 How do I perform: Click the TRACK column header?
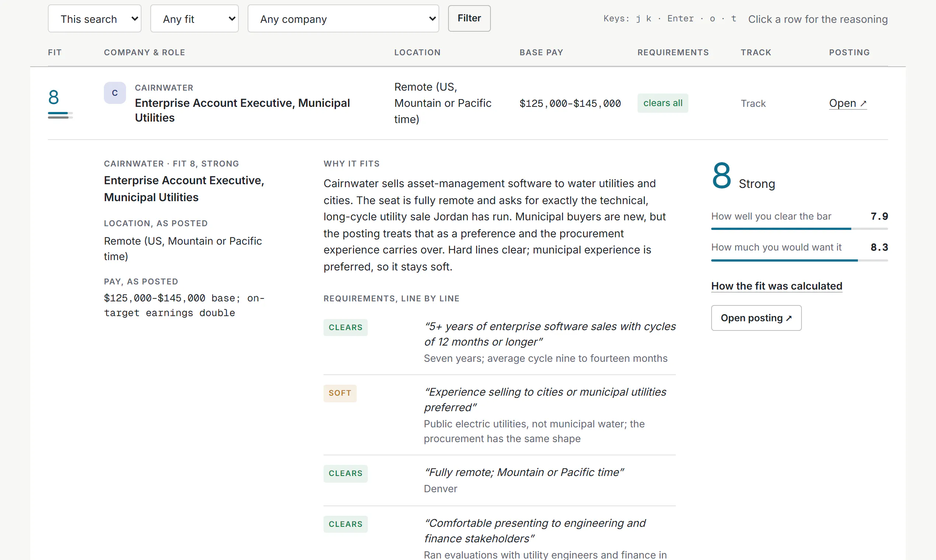[756, 52]
